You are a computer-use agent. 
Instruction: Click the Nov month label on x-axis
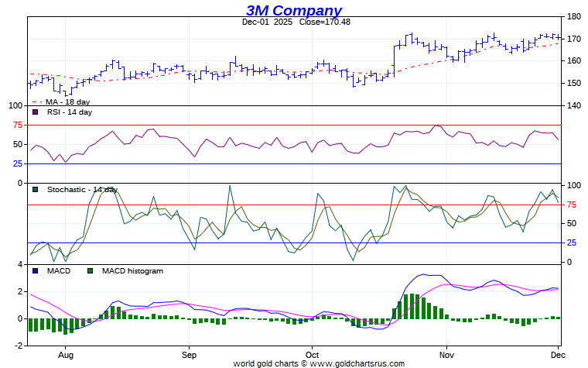[446, 355]
